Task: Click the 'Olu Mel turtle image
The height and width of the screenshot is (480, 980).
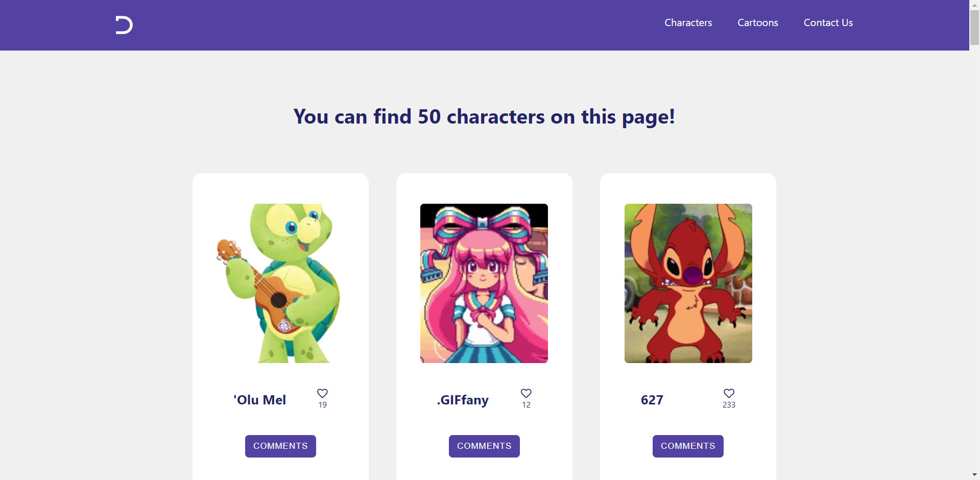Action: pos(280,283)
